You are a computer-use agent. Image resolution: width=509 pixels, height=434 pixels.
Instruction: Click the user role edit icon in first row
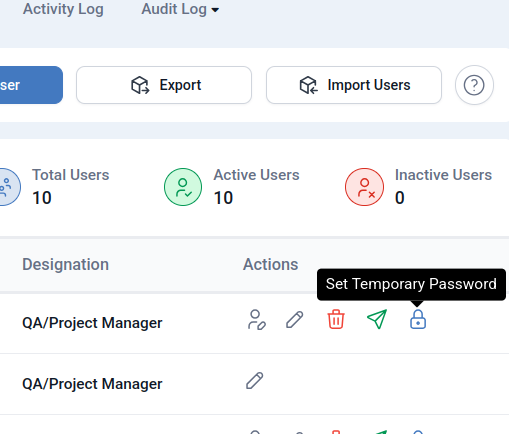tap(256, 320)
